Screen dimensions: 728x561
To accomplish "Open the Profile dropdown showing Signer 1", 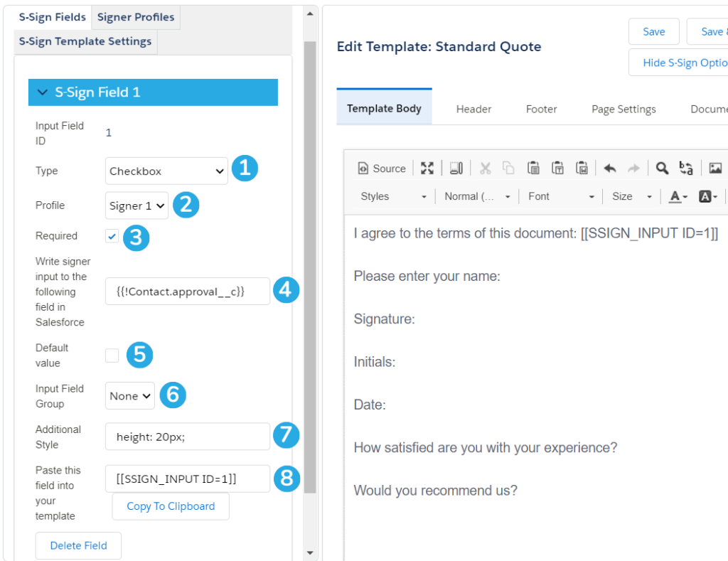I will click(136, 205).
